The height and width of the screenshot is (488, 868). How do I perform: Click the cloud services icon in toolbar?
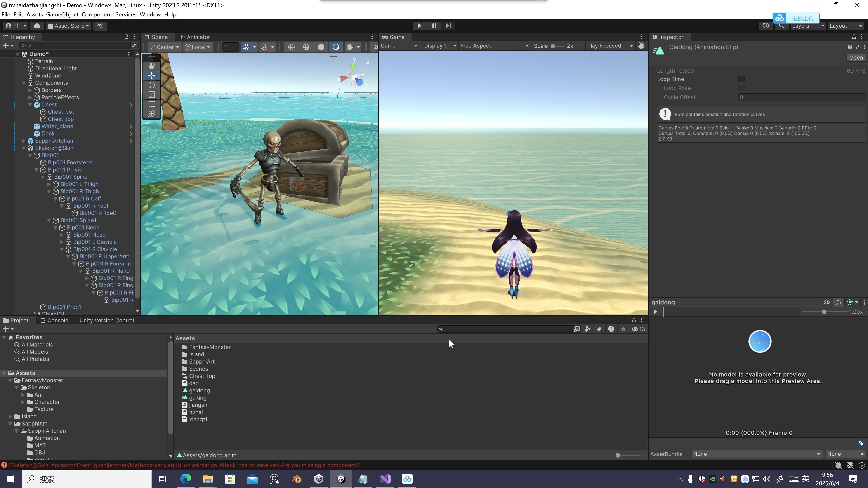pos(37,26)
